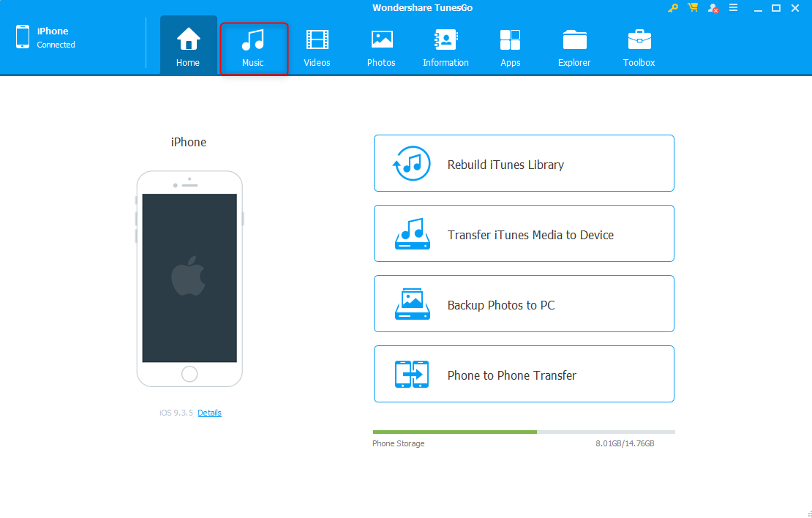Click the shopping cart purchase icon
This screenshot has width=812, height=518.
click(693, 8)
